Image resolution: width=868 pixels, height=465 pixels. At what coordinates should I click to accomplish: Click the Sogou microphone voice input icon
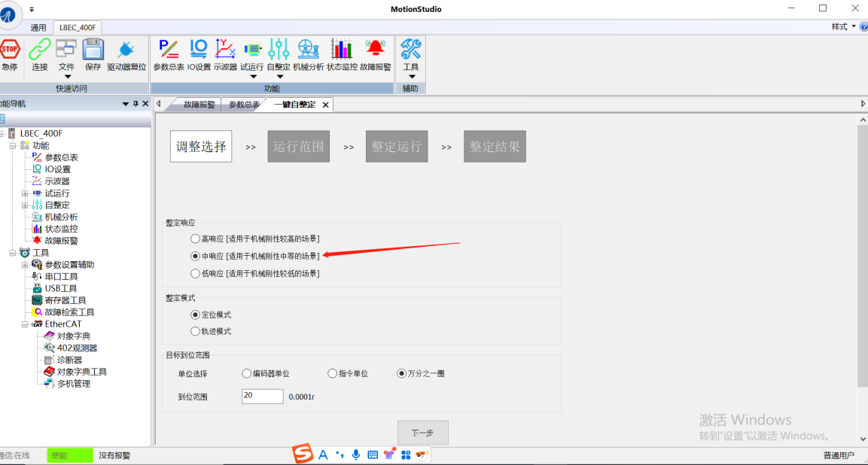click(357, 454)
